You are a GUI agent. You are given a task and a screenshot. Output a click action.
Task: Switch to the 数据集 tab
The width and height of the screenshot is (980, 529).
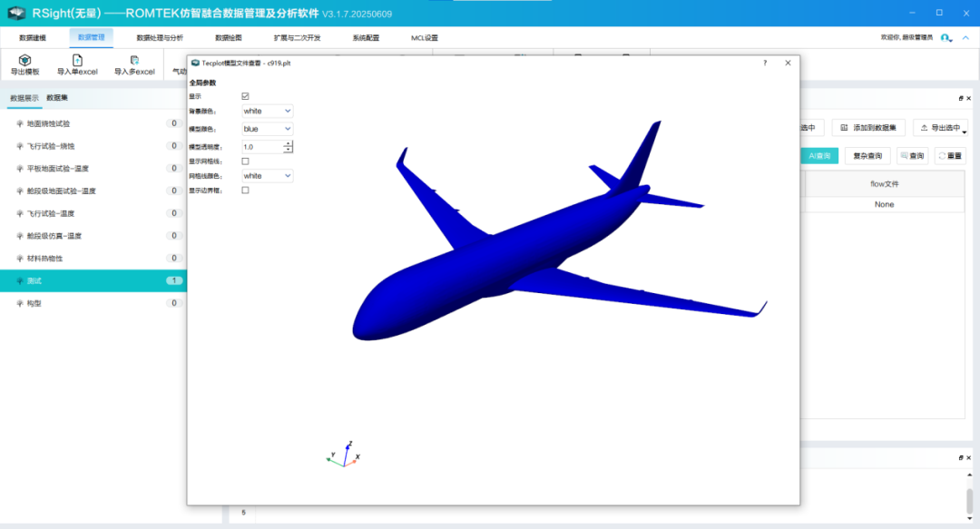coord(57,98)
